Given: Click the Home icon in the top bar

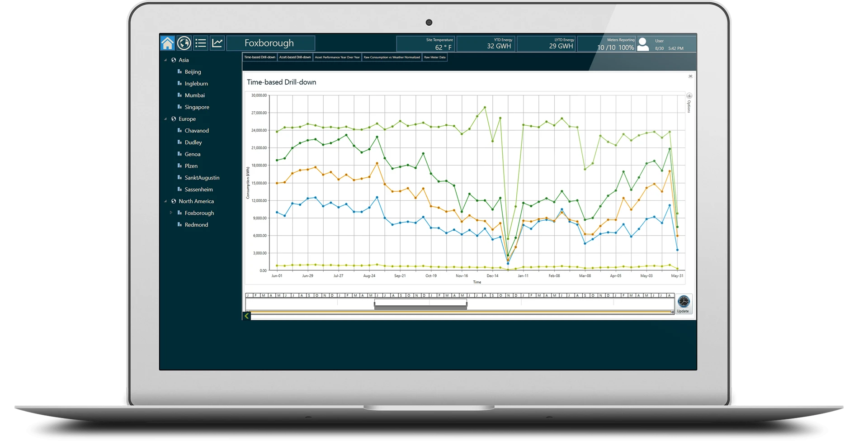Looking at the screenshot, I should [167, 43].
